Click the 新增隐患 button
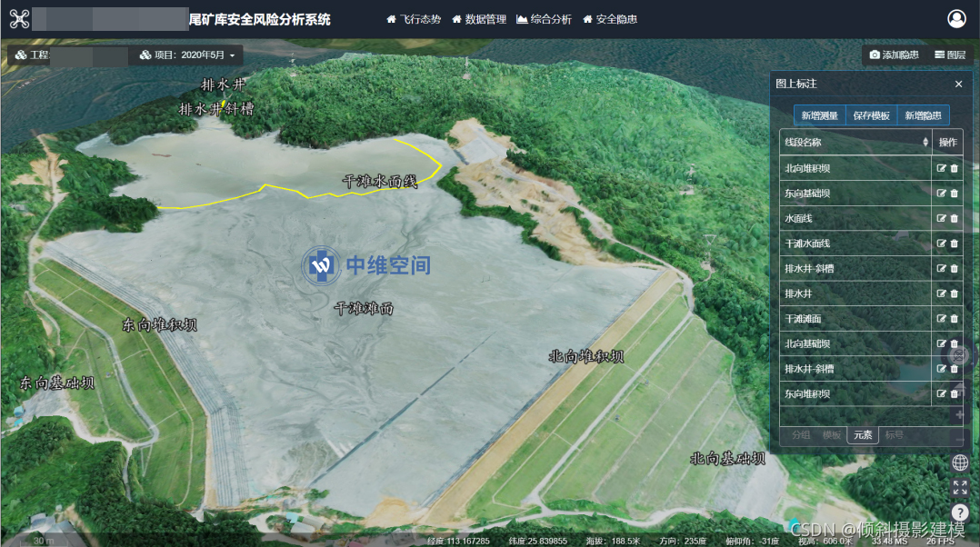The width and height of the screenshot is (980, 547). [x=923, y=115]
